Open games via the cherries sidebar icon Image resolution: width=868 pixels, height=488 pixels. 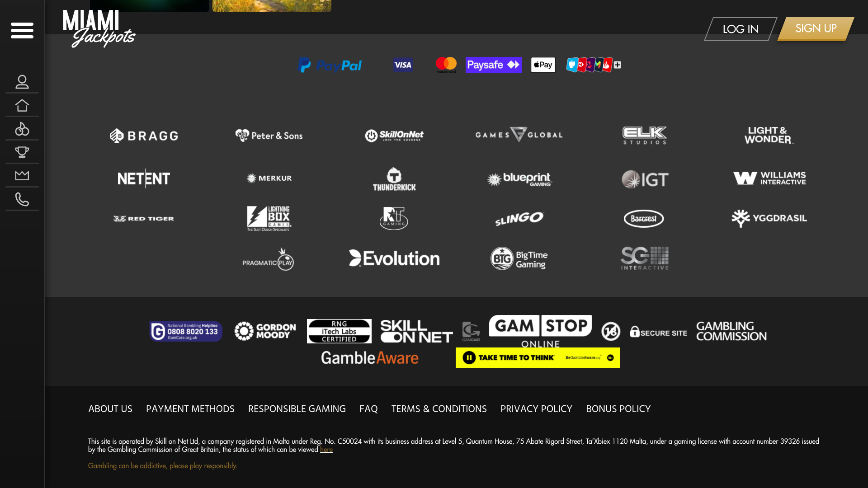(x=22, y=129)
